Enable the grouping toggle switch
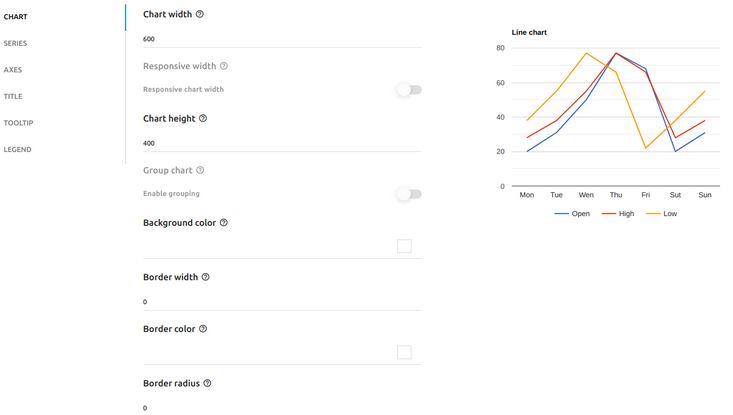This screenshot has height=415, width=733. 410,194
